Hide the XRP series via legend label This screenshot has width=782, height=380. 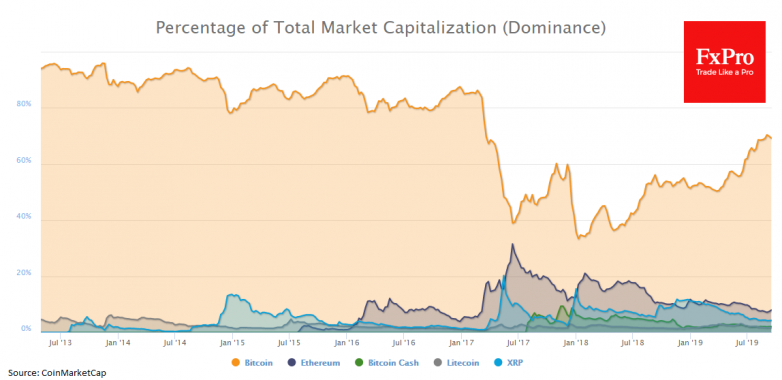click(515, 363)
